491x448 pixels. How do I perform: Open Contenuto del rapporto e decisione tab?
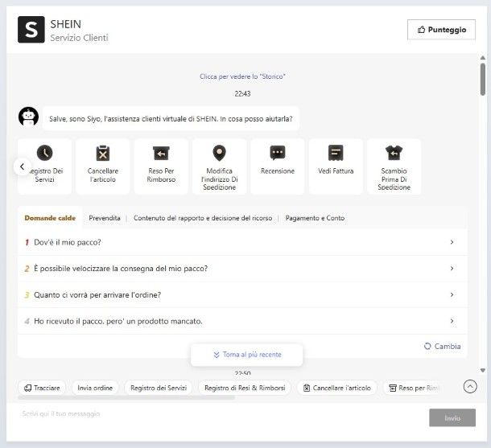pos(203,218)
